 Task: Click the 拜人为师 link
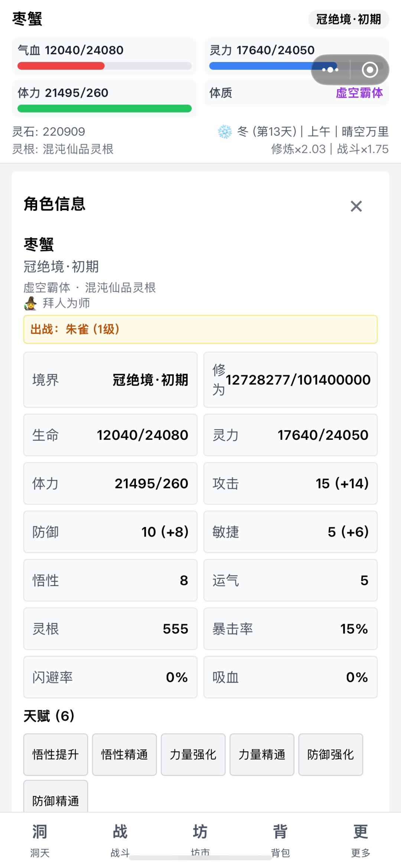(x=66, y=303)
